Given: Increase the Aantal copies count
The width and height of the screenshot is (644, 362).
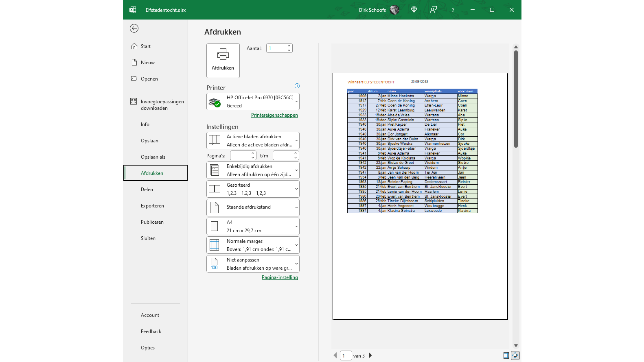Looking at the screenshot, I should (x=289, y=46).
